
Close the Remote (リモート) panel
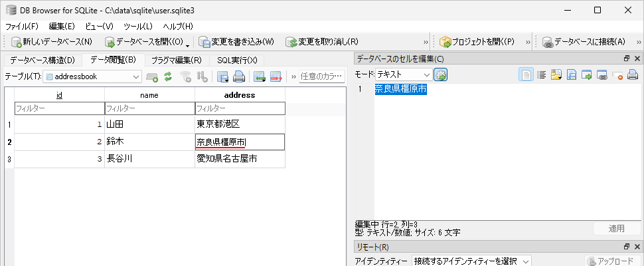pos(637,247)
